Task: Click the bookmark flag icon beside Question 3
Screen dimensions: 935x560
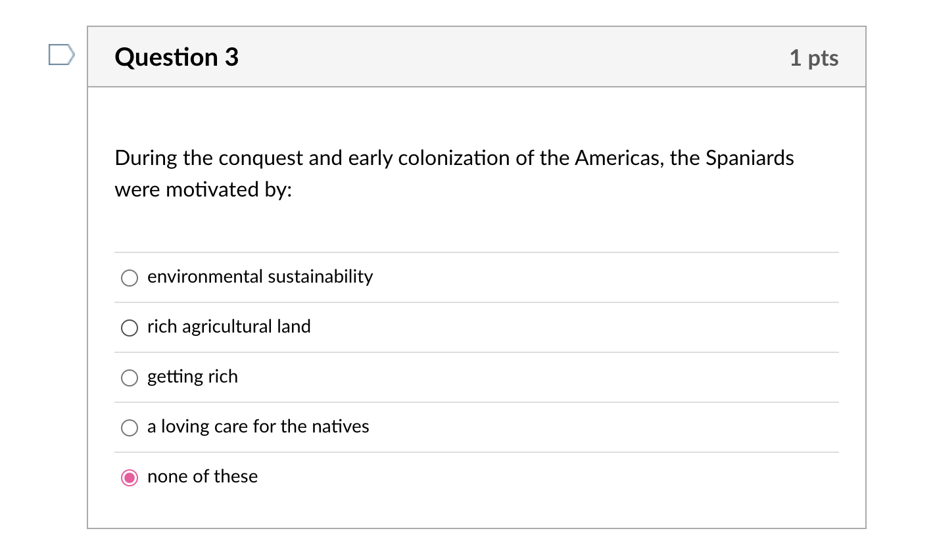Action: (x=60, y=56)
